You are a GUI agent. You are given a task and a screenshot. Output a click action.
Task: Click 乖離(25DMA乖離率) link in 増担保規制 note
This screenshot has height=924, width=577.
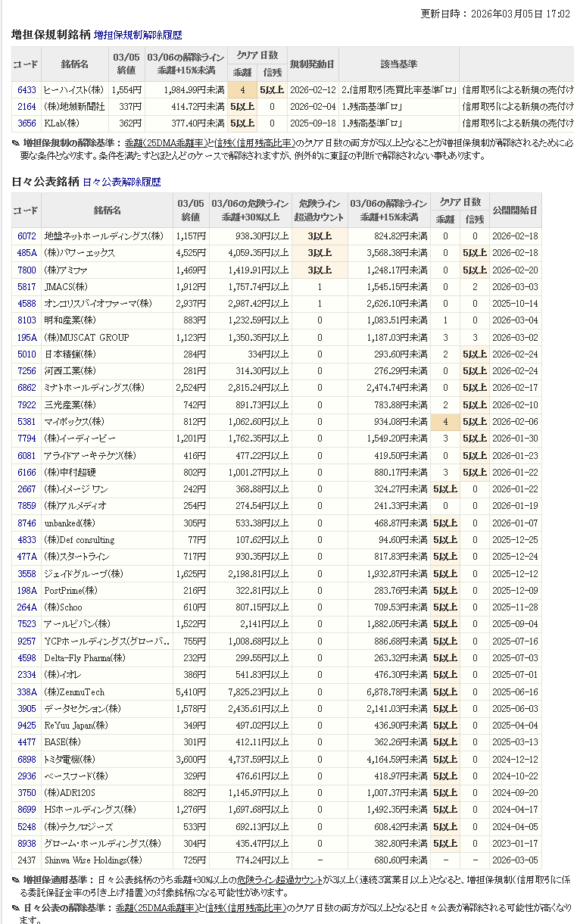[166, 143]
